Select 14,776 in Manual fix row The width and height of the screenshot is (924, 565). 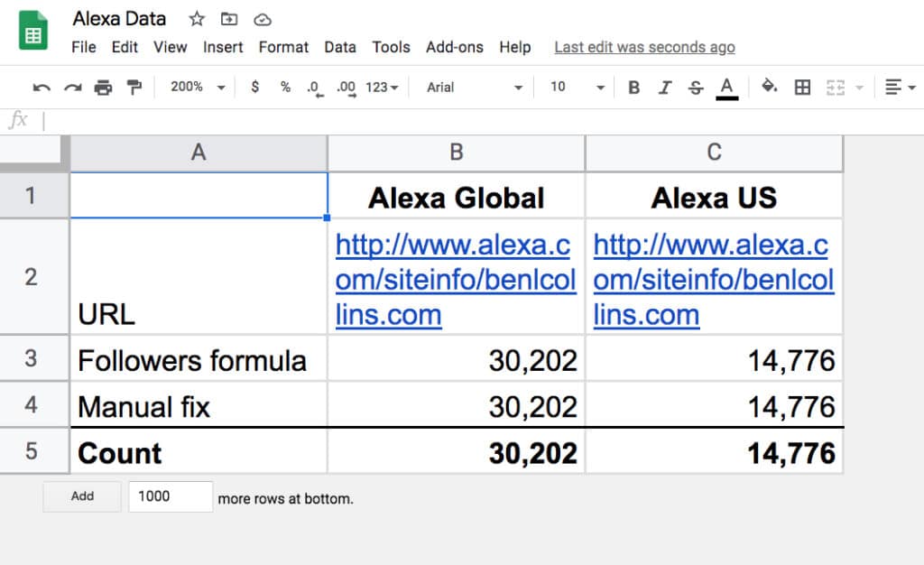[x=715, y=404]
